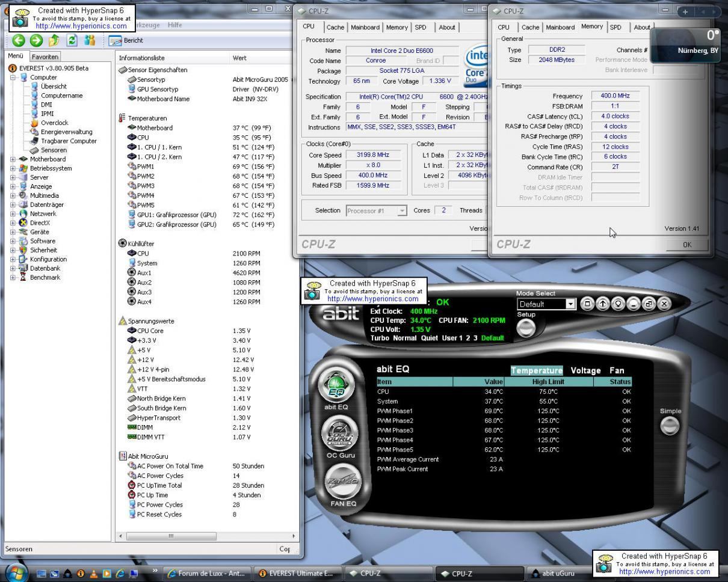Select Sensoren tree entry
This screenshot has width=728, height=582.
(x=54, y=150)
